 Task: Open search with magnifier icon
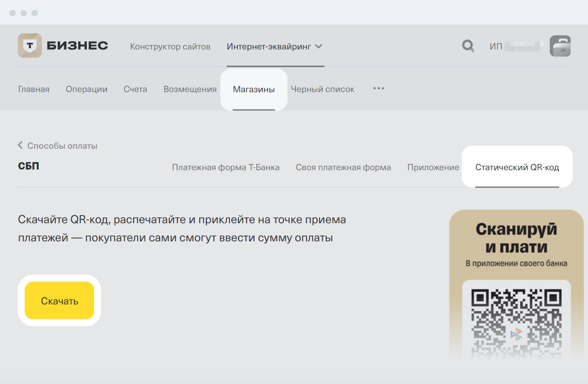[x=468, y=46]
